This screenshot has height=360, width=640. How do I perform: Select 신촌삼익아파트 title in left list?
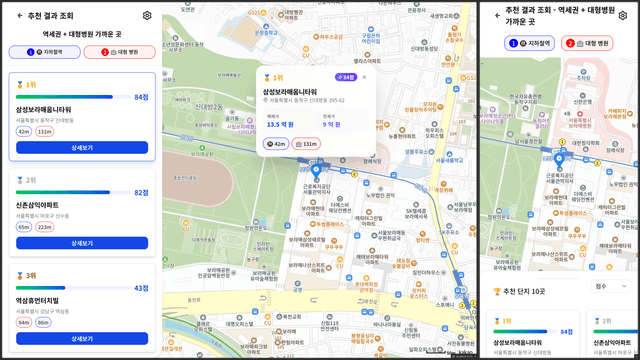click(x=37, y=205)
